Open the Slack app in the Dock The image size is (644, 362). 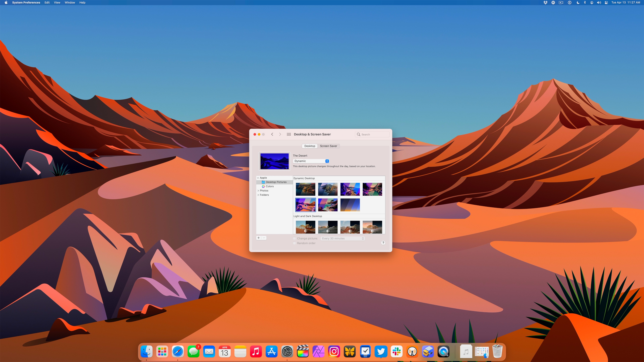tap(396, 351)
